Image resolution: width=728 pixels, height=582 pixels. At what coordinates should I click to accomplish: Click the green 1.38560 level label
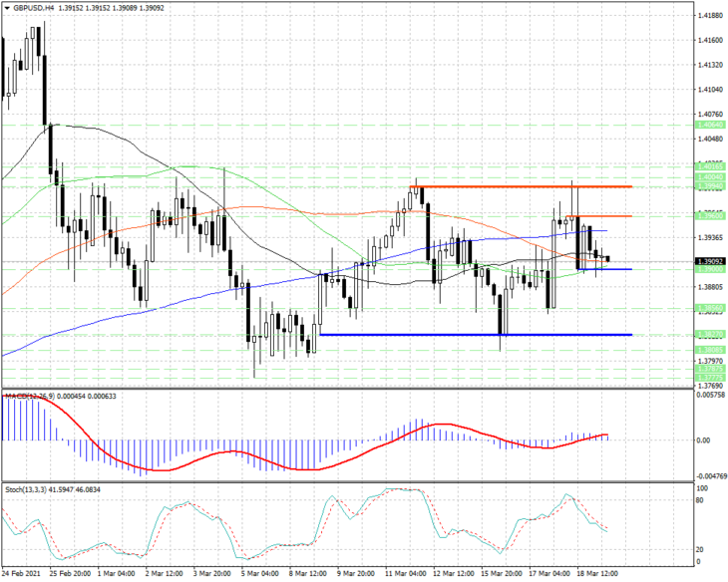click(709, 308)
